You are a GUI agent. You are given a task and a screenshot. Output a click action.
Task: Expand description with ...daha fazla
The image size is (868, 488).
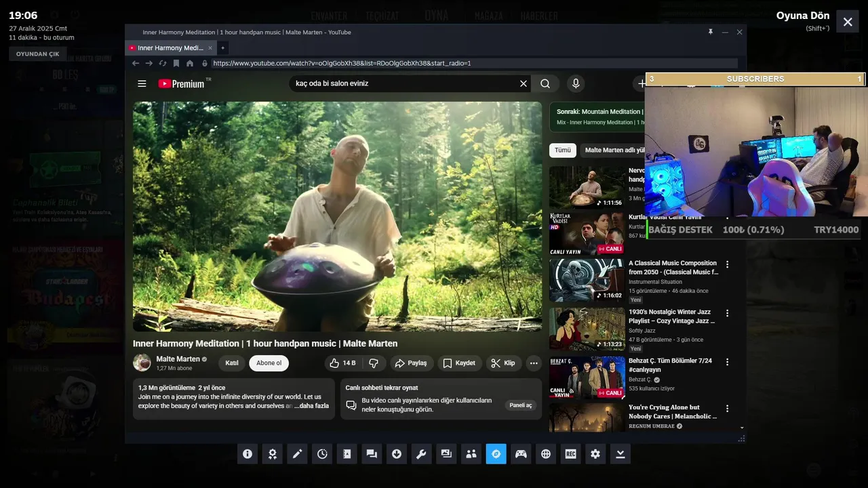[311, 406]
